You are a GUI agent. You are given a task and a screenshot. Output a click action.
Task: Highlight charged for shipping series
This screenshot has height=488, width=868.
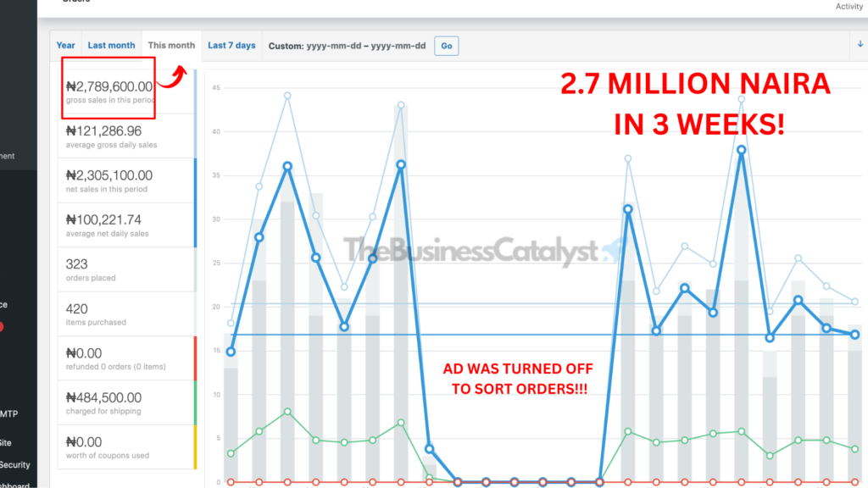(127, 402)
